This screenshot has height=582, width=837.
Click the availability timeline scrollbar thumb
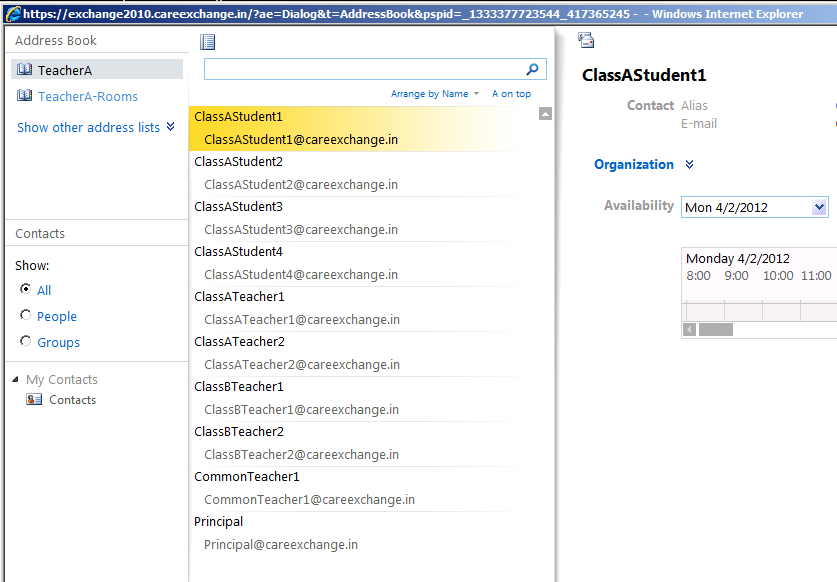click(715, 329)
